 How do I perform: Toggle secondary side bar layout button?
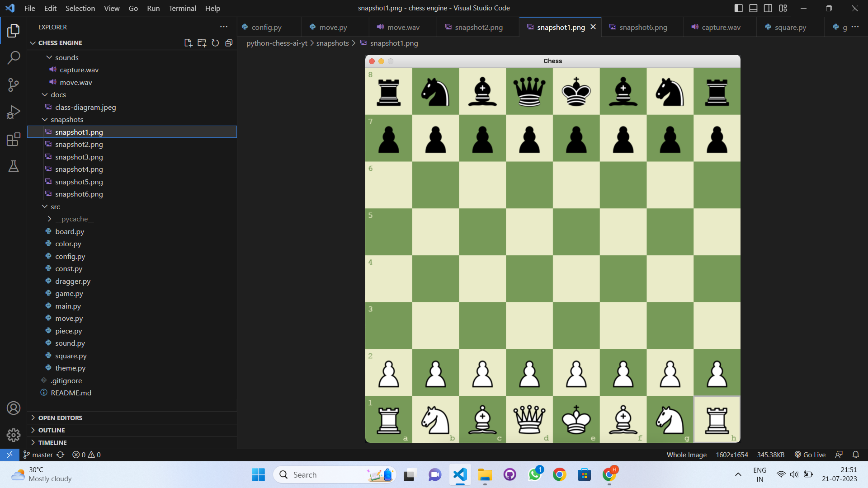point(768,8)
